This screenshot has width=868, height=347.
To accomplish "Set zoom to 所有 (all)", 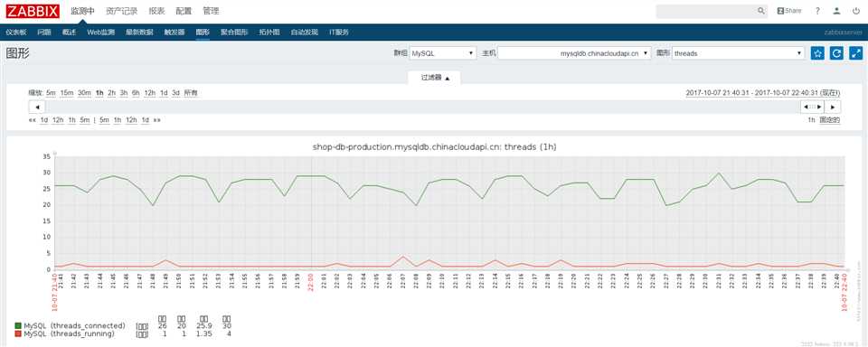I will tap(191, 93).
